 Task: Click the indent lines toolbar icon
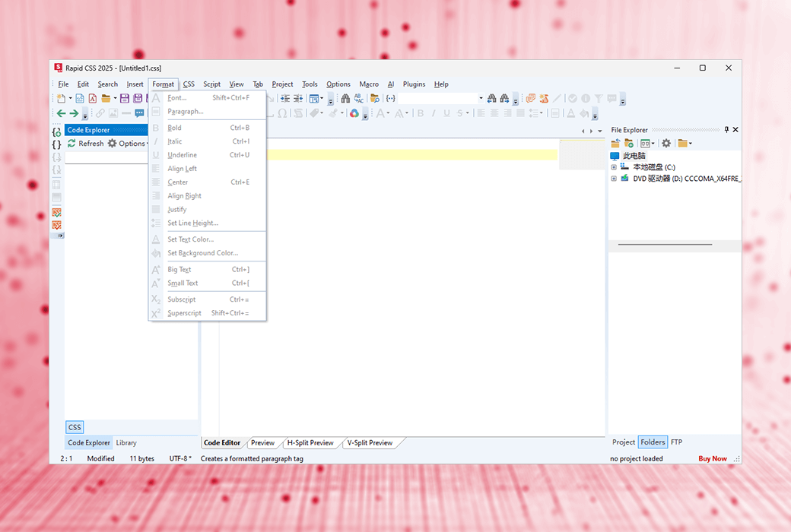click(285, 98)
